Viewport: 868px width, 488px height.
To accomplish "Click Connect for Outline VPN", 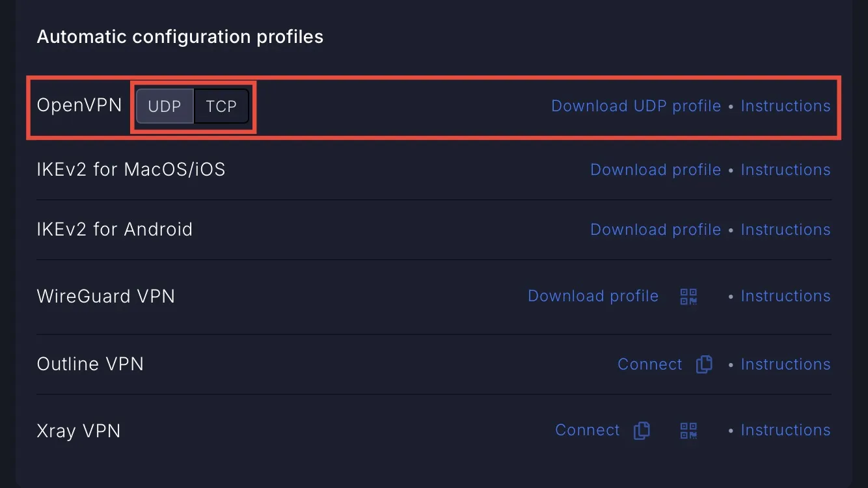I will tap(649, 364).
